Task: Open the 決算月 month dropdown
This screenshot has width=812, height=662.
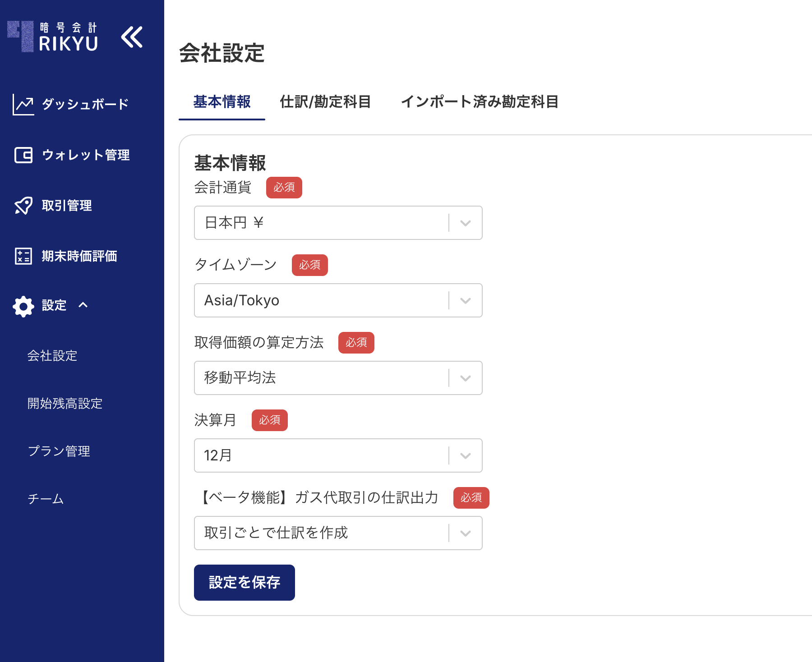Action: coord(338,455)
